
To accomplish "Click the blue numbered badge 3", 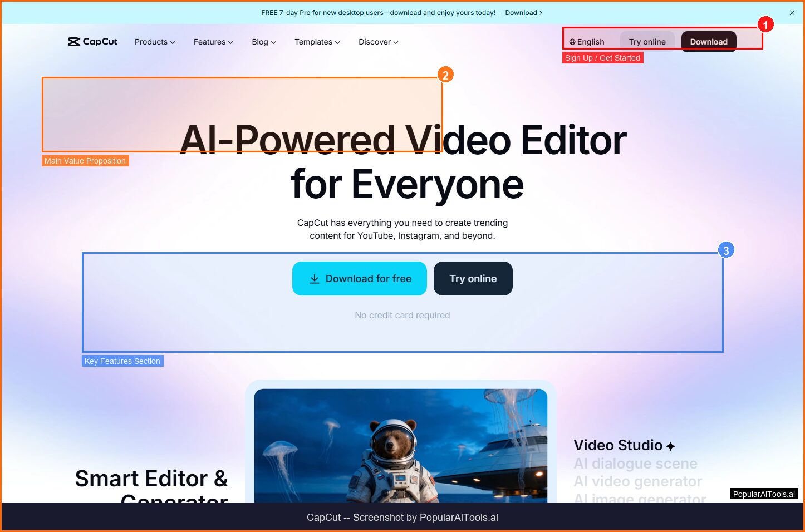I will point(726,249).
